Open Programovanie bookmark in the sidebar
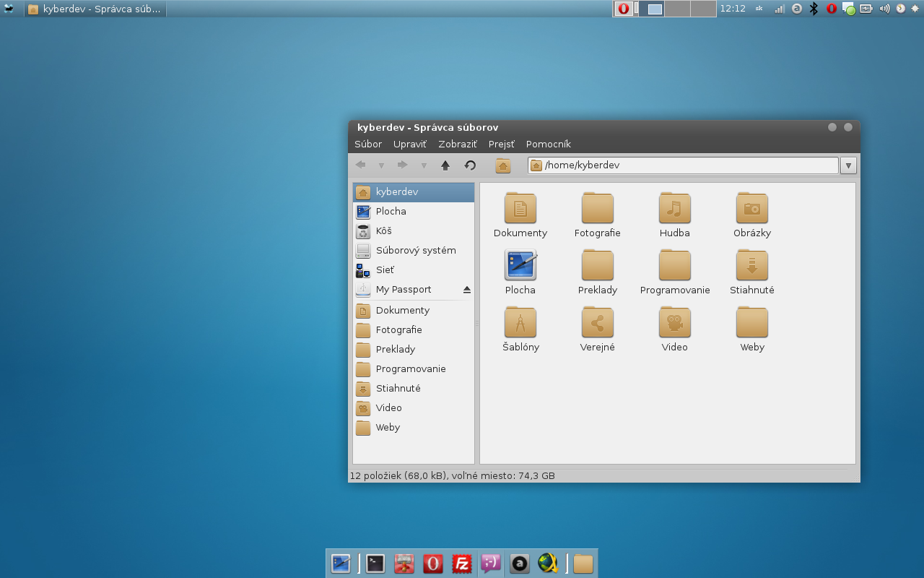 pos(414,369)
